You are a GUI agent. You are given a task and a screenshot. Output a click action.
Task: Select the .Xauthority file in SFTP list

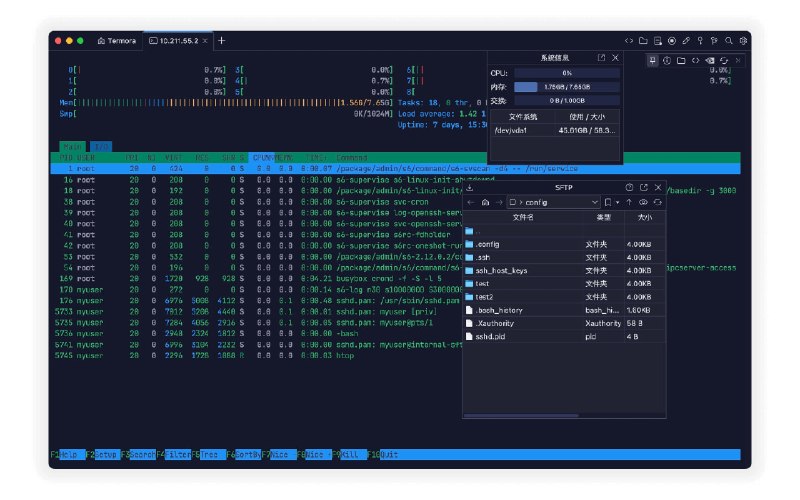[x=564, y=323]
